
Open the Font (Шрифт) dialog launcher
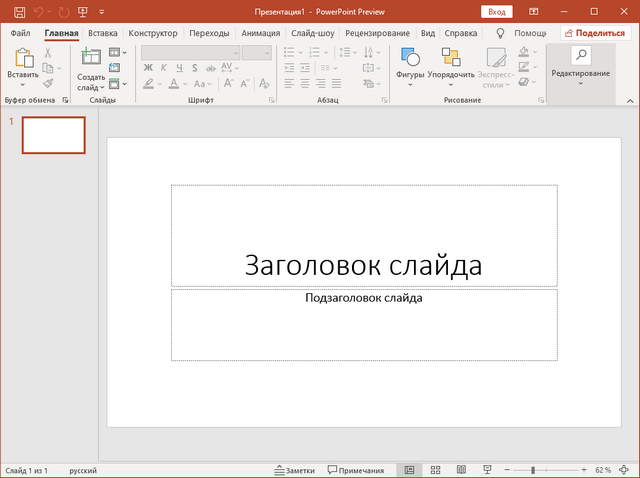pos(273,101)
